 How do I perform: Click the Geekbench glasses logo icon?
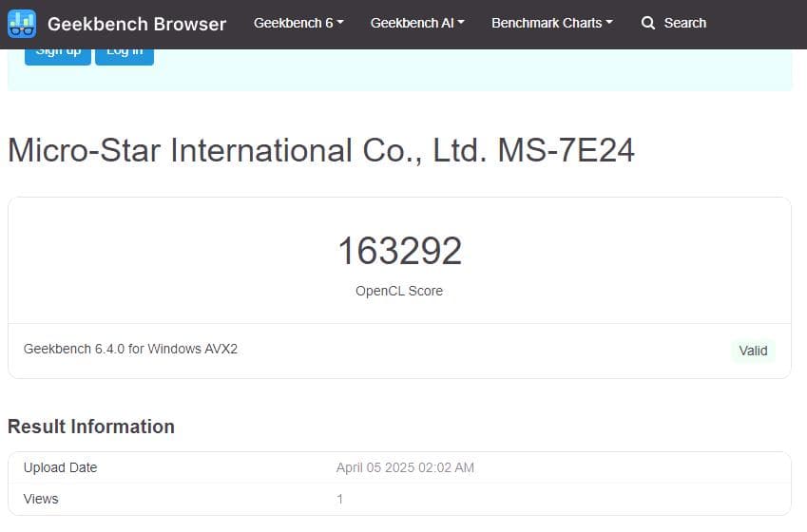coord(22,24)
